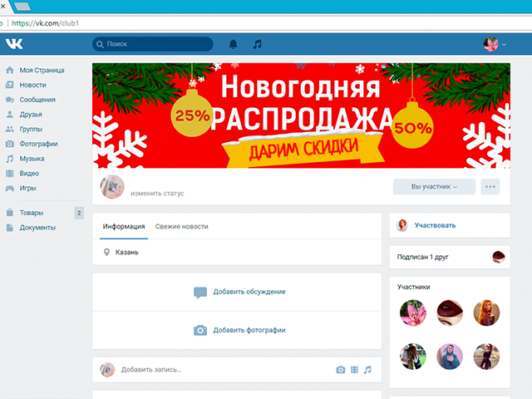This screenshot has width=532, height=399.
Task: Open Фотографии in sidebar
Action: point(38,144)
